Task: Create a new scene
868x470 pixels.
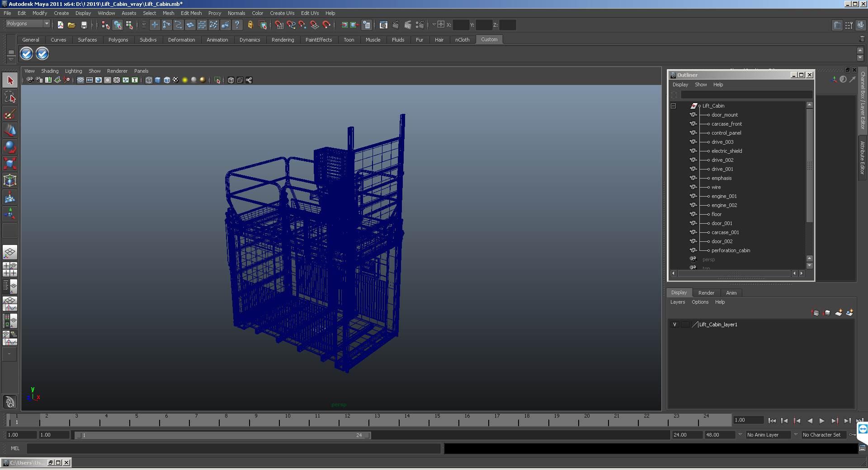Action: click(x=61, y=25)
